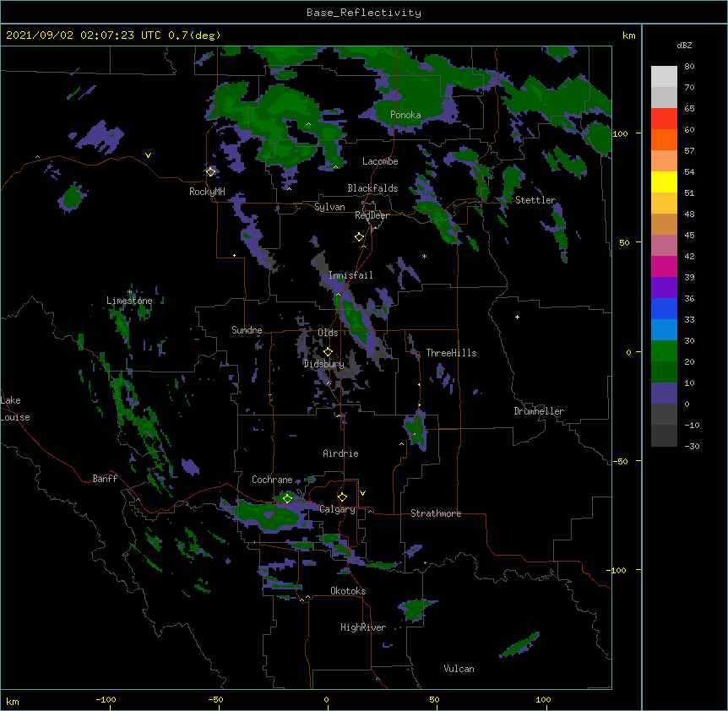Click the Innisfail city label
This screenshot has width=728, height=711.
(350, 275)
